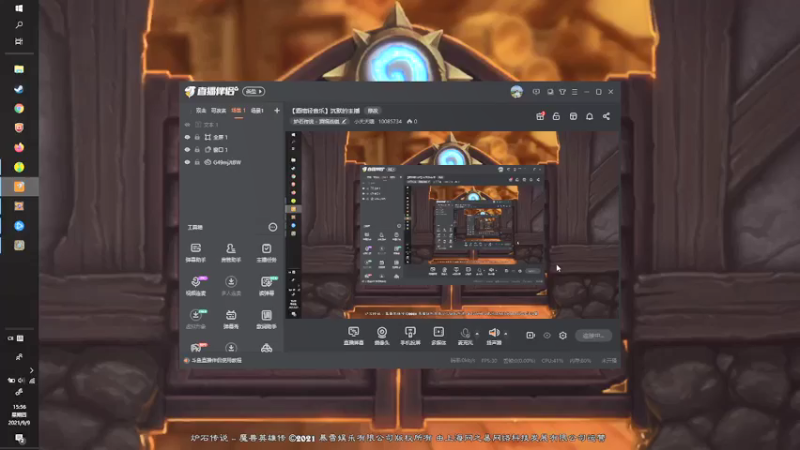Open the 弹幕助手 tool in the toolbox
The width and height of the screenshot is (800, 450).
tap(195, 253)
